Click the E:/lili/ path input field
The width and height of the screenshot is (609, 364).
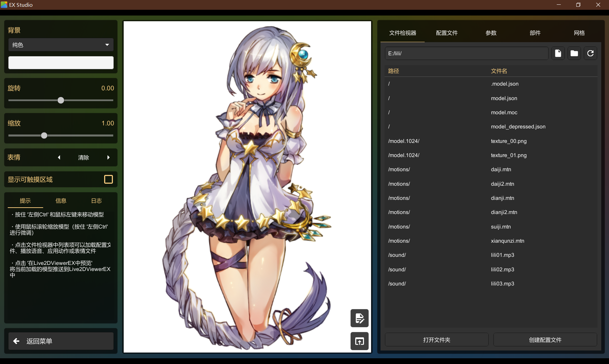[x=467, y=53]
